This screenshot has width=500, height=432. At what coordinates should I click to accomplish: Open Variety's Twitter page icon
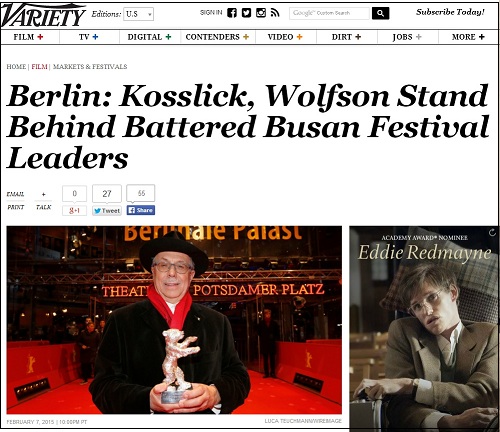pyautogui.click(x=246, y=13)
